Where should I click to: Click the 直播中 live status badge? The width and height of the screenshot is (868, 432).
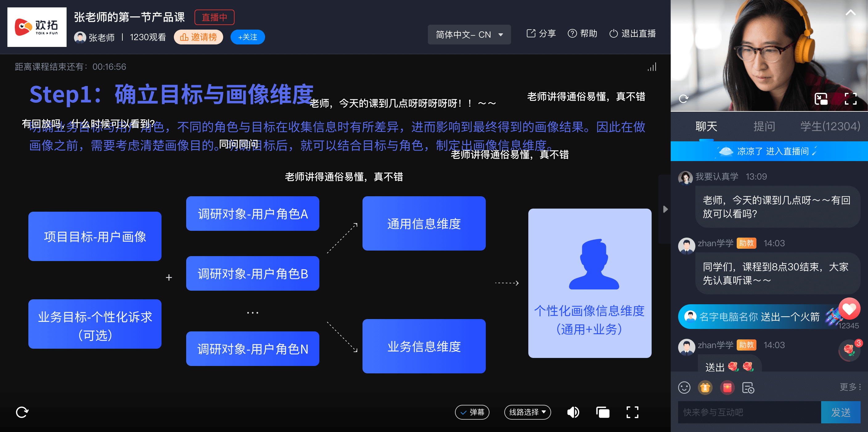[x=214, y=17]
